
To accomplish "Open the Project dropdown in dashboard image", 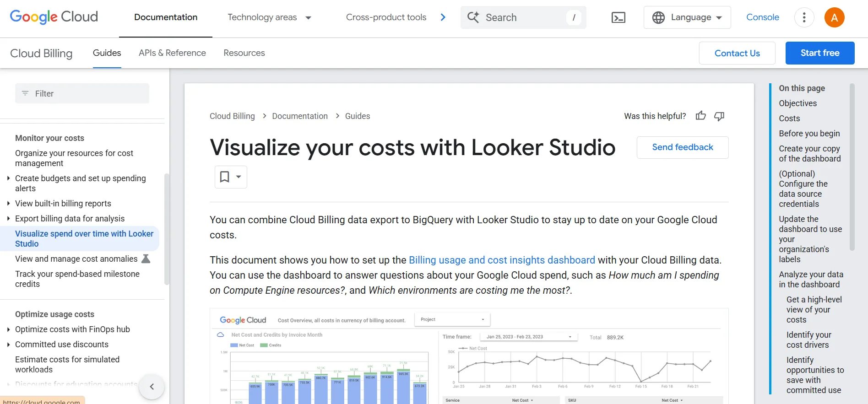I will tap(452, 319).
